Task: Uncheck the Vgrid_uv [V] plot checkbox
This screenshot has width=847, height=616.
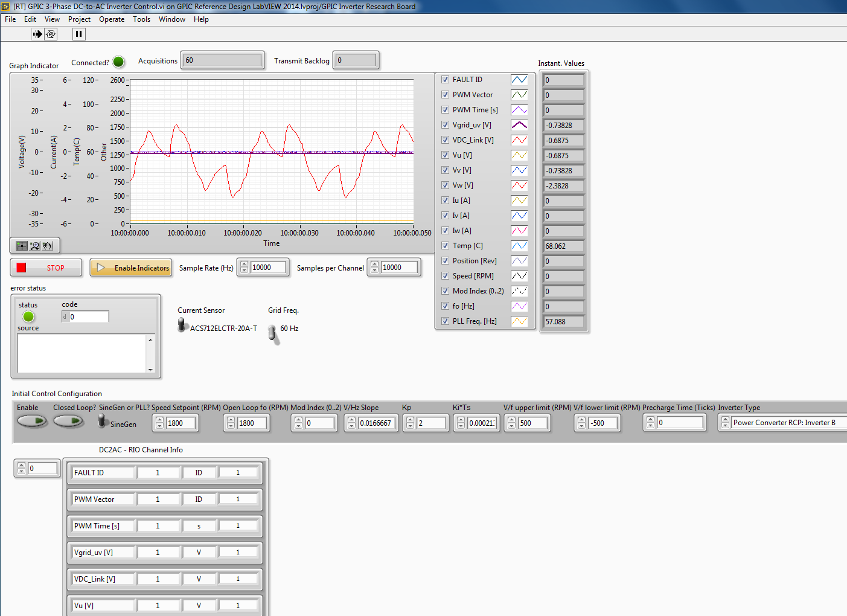Action: click(x=445, y=125)
